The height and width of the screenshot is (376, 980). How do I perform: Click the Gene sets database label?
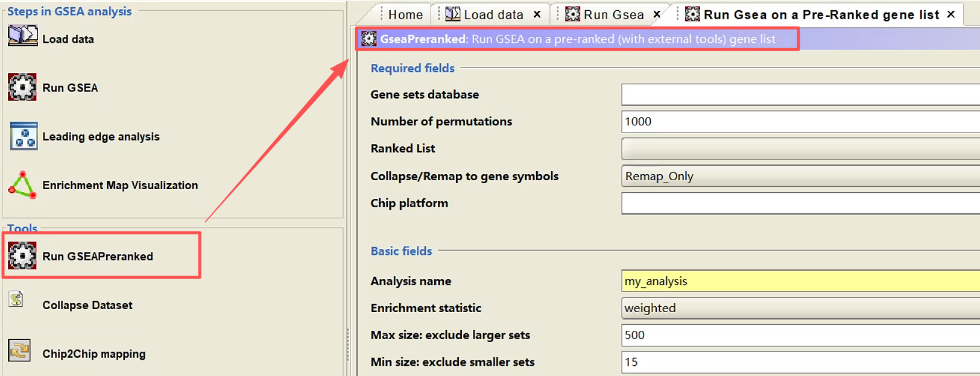425,95
